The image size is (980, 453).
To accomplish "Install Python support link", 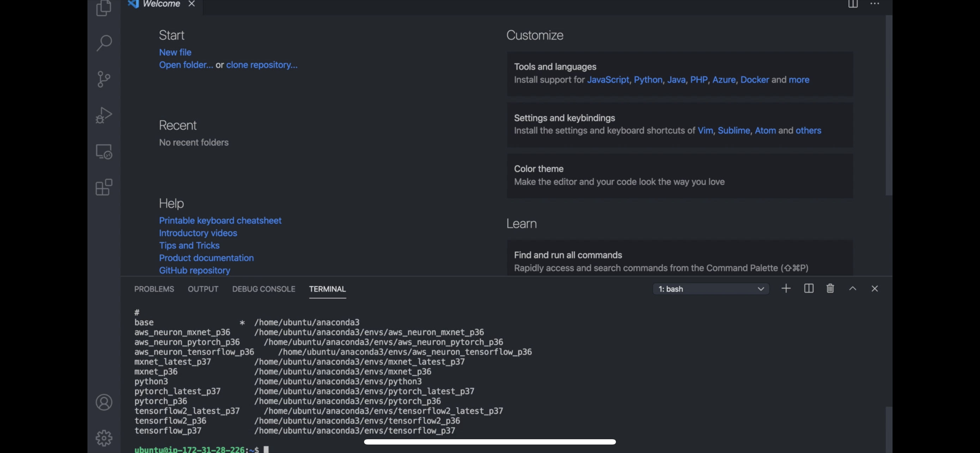I will (648, 80).
